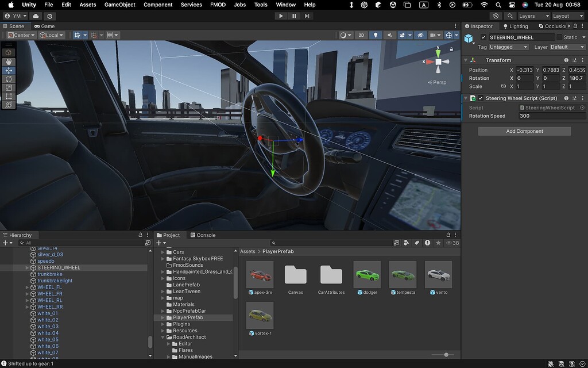Open the scene view render mode selector

tap(345, 35)
